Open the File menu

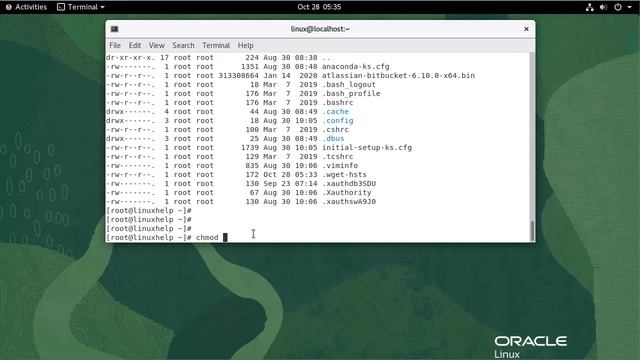point(115,45)
